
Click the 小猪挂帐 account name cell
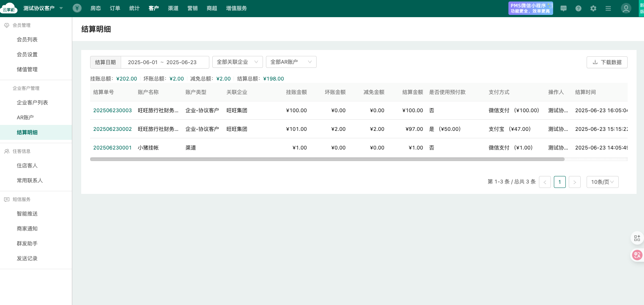148,148
